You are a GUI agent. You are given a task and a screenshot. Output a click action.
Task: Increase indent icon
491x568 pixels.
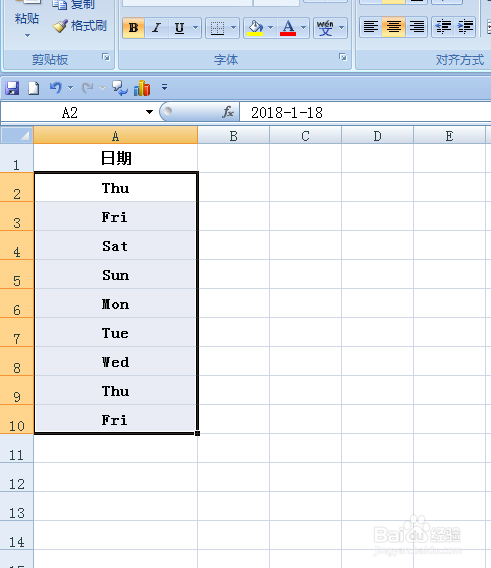click(465, 27)
